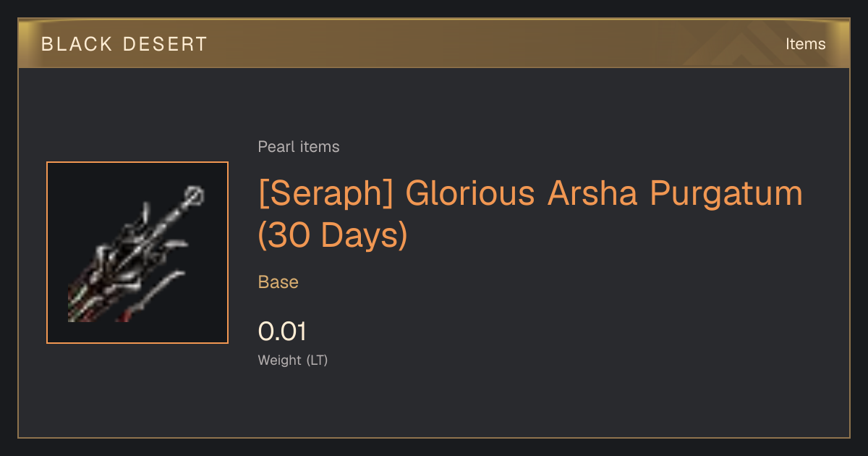Click the Purgatum weapon item icon
868x456 pixels.
pyautogui.click(x=137, y=253)
